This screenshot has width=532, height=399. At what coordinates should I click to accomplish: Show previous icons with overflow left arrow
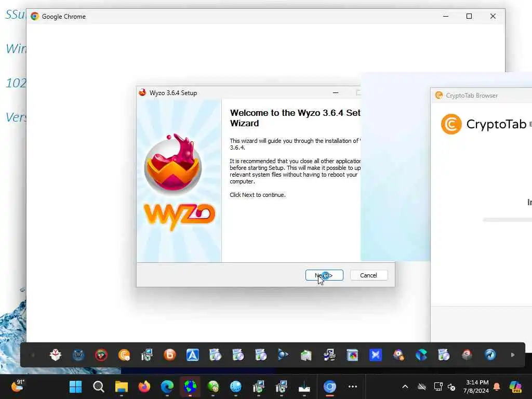coord(33,355)
